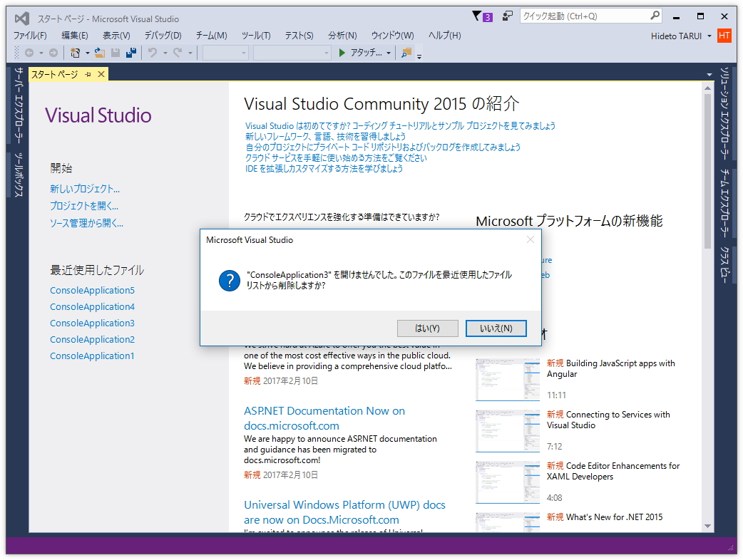Open the document tab list dropdown arrow
The image size is (743, 560).
(709, 75)
